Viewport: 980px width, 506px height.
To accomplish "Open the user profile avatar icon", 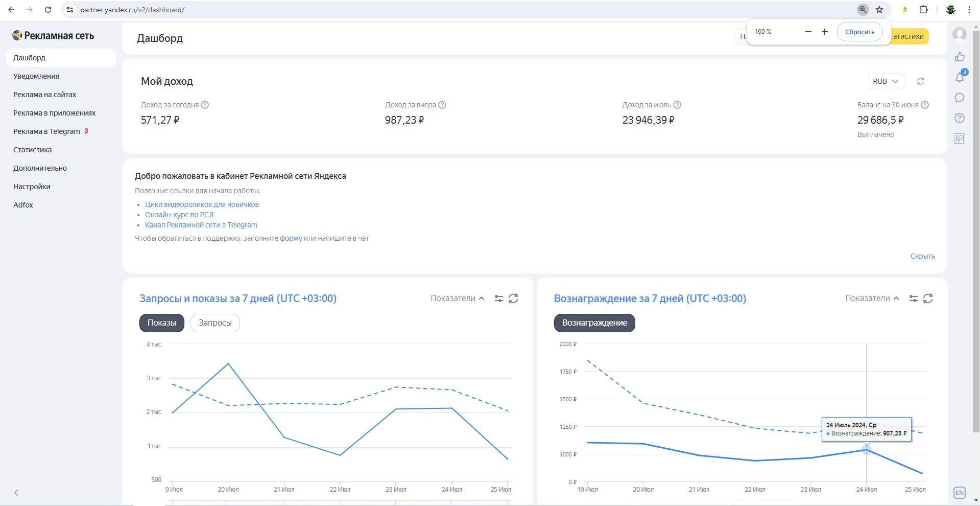I will point(960,34).
